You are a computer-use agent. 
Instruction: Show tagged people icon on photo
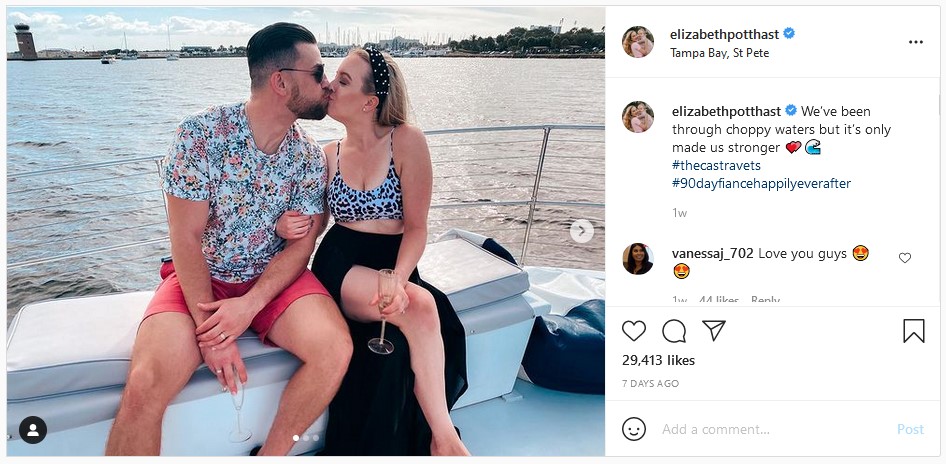[33, 430]
